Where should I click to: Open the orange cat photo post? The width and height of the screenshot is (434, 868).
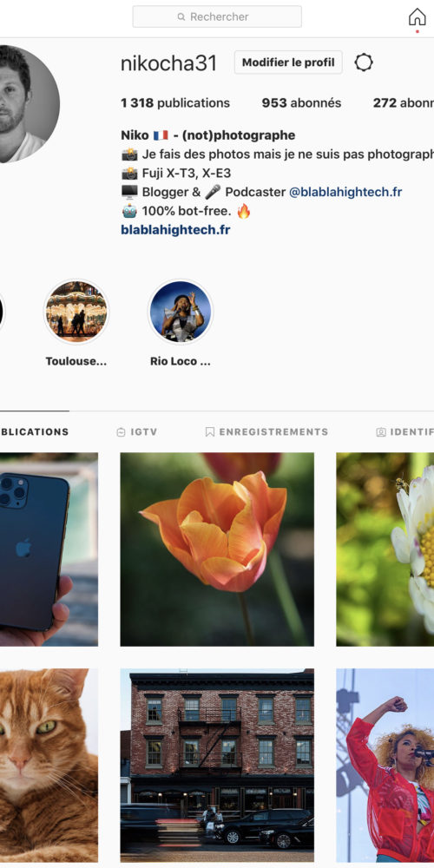49,765
